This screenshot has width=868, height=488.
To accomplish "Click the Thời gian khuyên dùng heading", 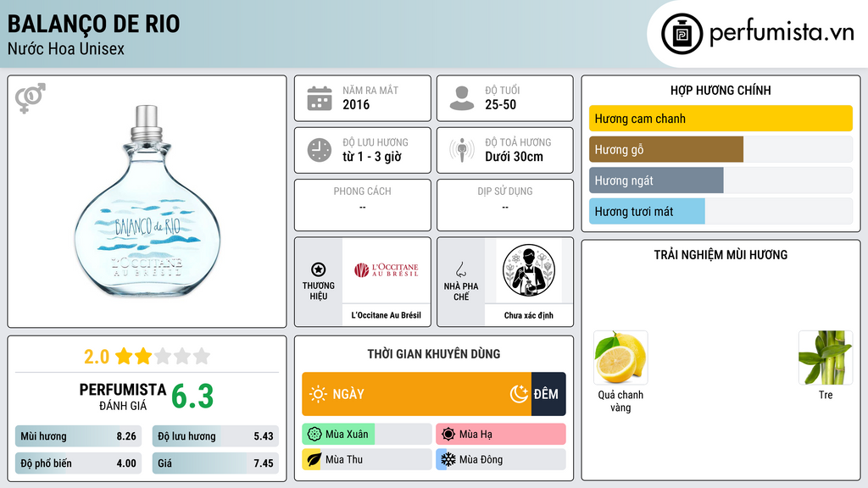I will (x=434, y=354).
